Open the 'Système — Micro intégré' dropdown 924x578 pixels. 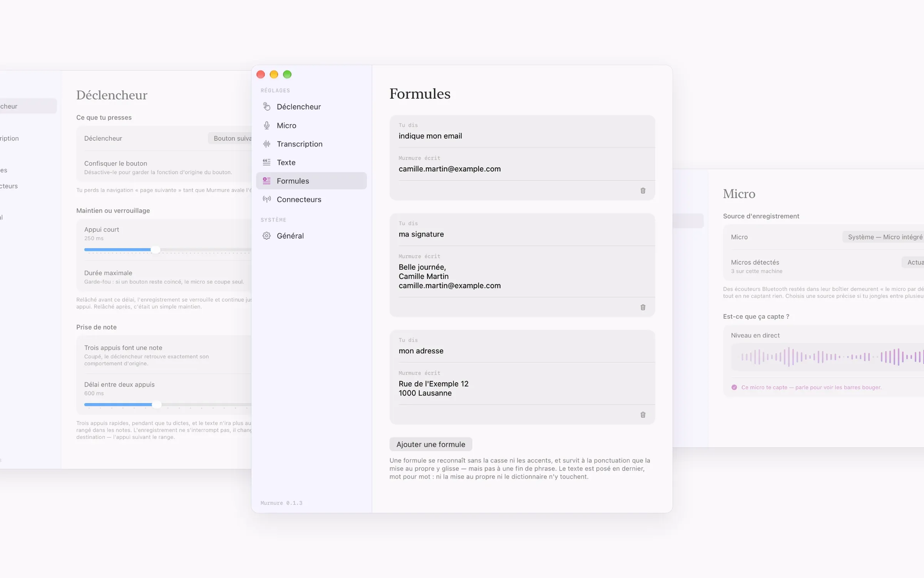(x=883, y=237)
